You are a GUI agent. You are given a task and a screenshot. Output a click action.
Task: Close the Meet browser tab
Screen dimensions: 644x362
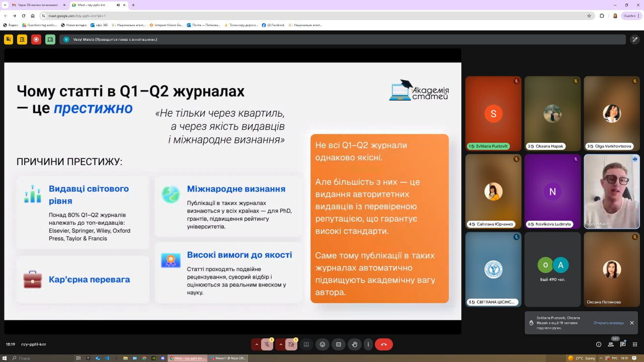[x=124, y=5]
